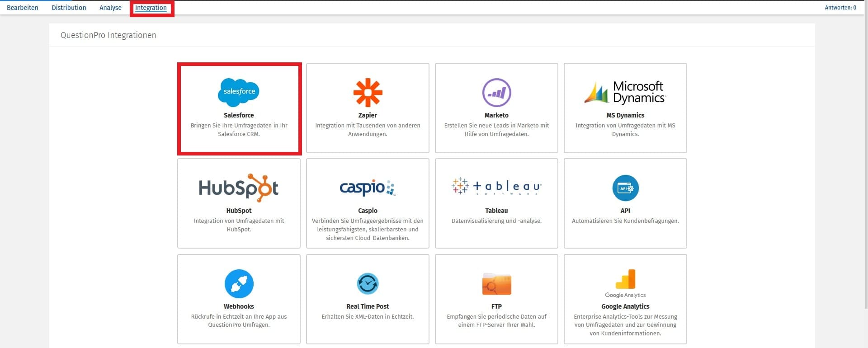Open the Zapier title link

coord(368,115)
